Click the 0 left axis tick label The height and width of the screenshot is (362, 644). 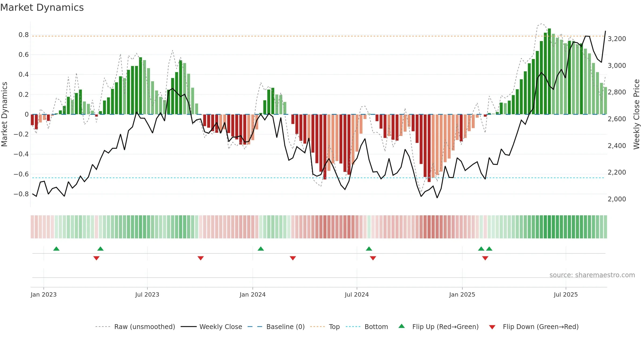tap(27, 114)
